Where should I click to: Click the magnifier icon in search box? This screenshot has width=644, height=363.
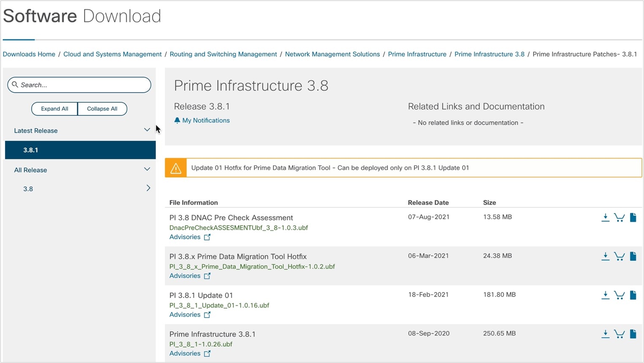pyautogui.click(x=15, y=85)
